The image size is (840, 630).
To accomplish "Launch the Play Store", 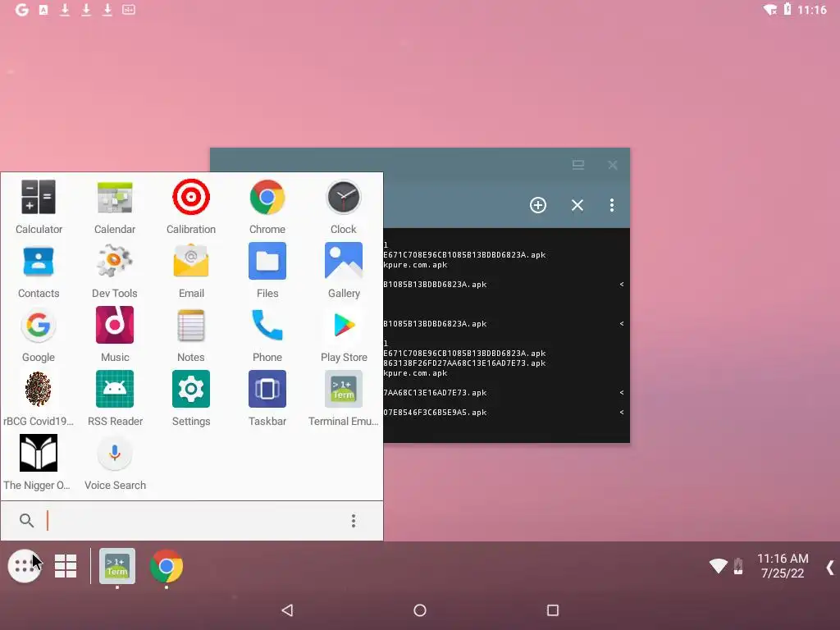I will coord(344,335).
